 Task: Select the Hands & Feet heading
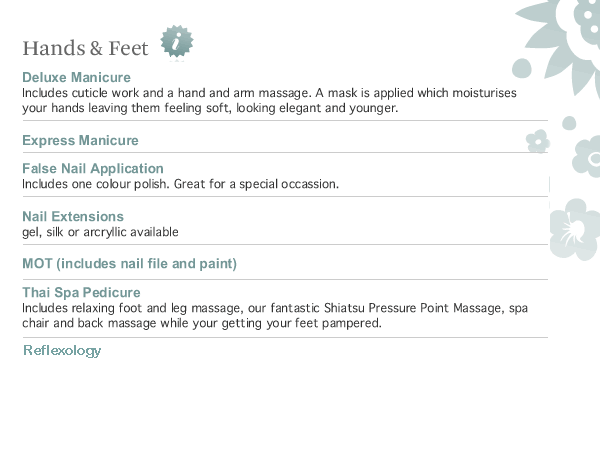[85, 48]
